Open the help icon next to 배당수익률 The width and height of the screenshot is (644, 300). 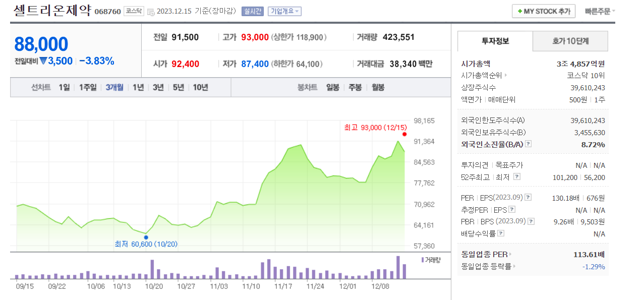click(x=501, y=233)
